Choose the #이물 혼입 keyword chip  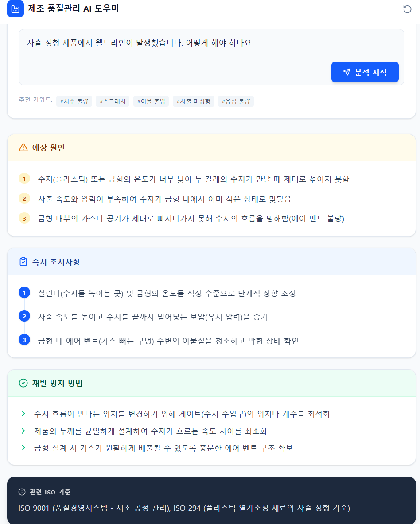151,101
